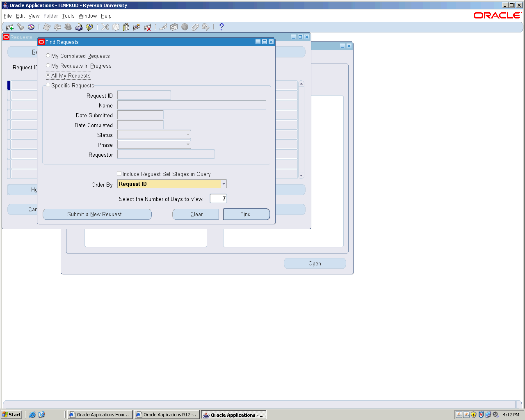Expand the Order By dropdown
The image size is (525, 420).
click(224, 184)
